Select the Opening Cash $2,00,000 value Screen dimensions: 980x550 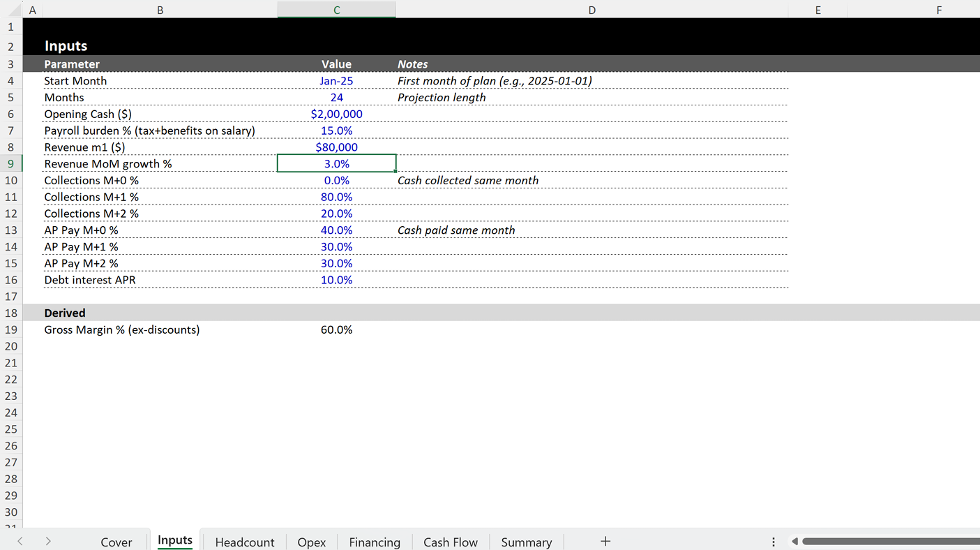click(336, 114)
